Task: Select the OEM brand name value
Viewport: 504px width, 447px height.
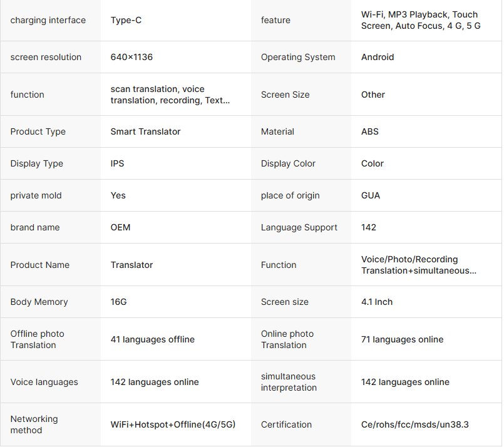Action: click(x=120, y=227)
